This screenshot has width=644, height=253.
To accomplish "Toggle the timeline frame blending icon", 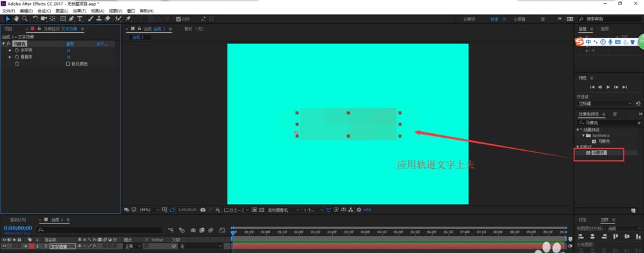I will (202, 230).
